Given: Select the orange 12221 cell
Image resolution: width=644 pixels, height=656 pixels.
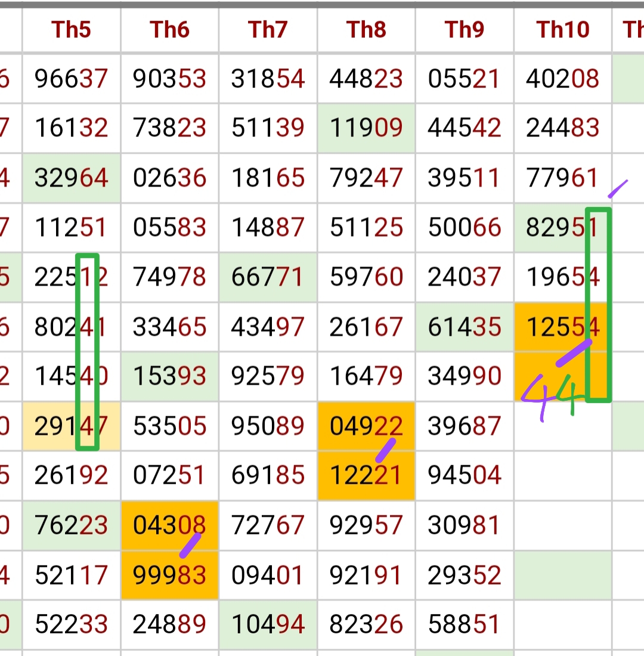Looking at the screenshot, I should [366, 476].
